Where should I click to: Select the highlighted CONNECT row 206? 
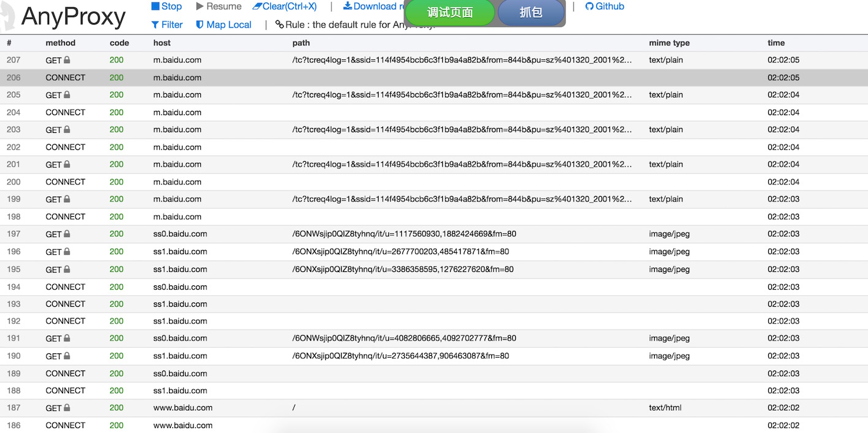[x=434, y=78]
